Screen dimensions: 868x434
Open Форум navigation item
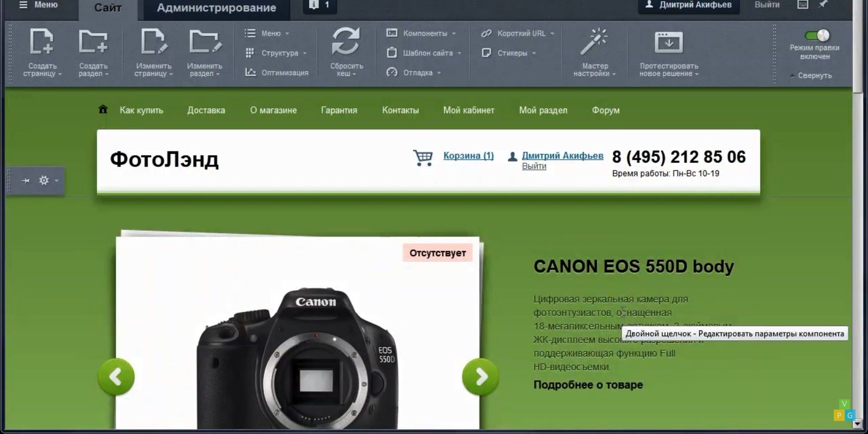(605, 110)
